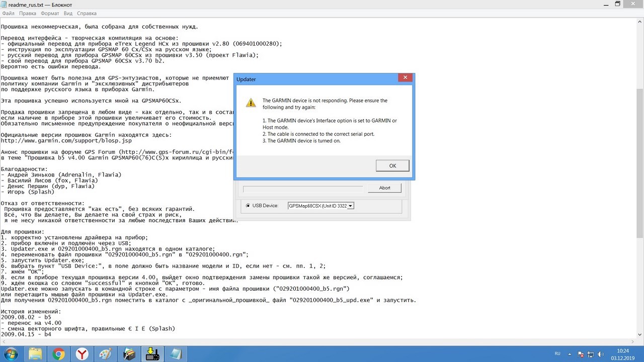Image resolution: width=644 pixels, height=362 pixels.
Task: Click the '2009.04.15 - b4' line
Action: (x=26, y=334)
